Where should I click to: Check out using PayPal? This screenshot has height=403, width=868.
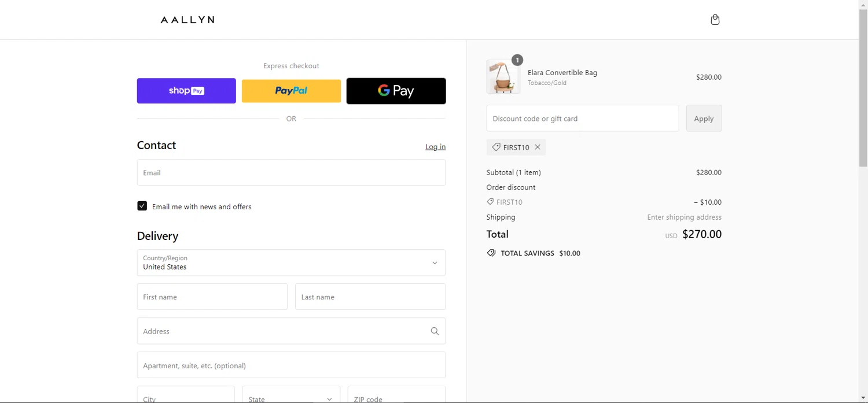pos(291,91)
